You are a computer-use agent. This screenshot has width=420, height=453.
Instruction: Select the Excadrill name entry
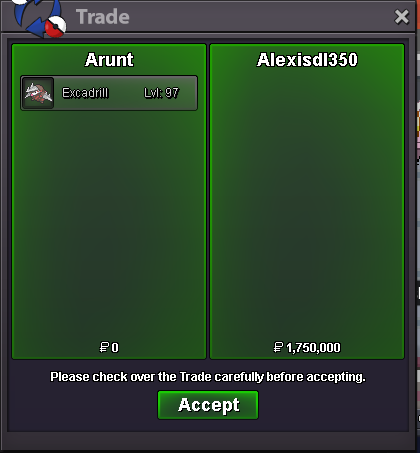[x=85, y=93]
